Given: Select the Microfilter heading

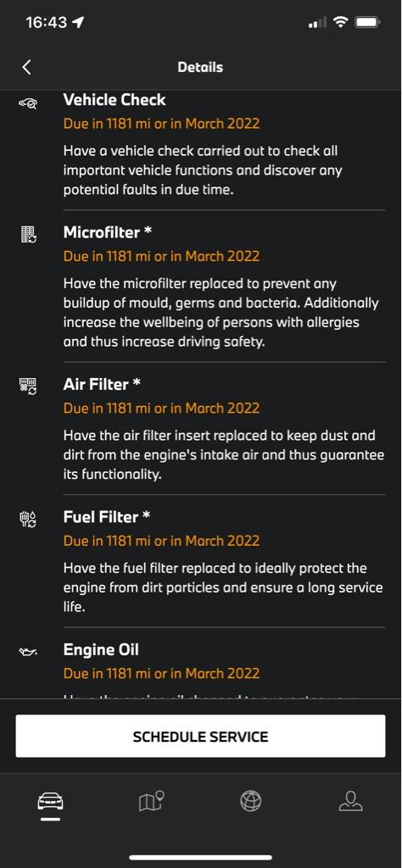Looking at the screenshot, I should (108, 232).
